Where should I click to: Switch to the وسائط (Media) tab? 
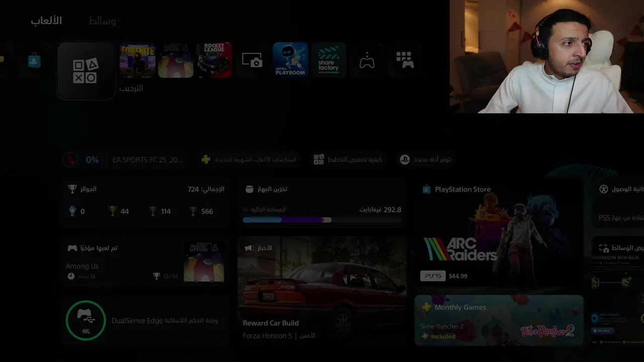tap(102, 21)
